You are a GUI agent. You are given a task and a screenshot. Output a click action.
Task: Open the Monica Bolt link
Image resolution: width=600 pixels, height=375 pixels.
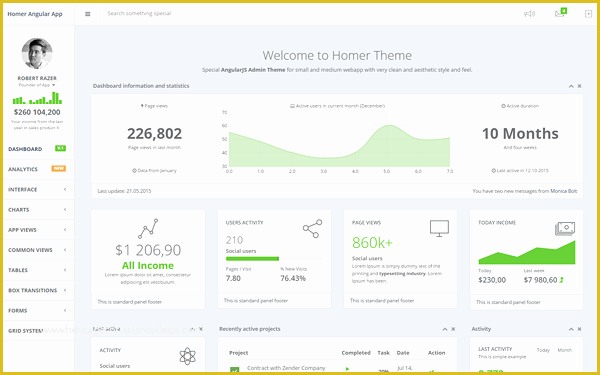pyautogui.click(x=564, y=191)
